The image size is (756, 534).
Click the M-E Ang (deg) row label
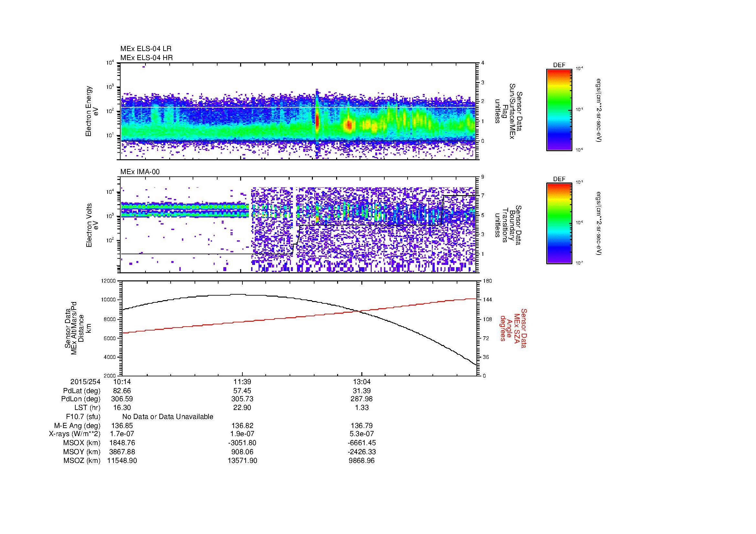(x=77, y=426)
